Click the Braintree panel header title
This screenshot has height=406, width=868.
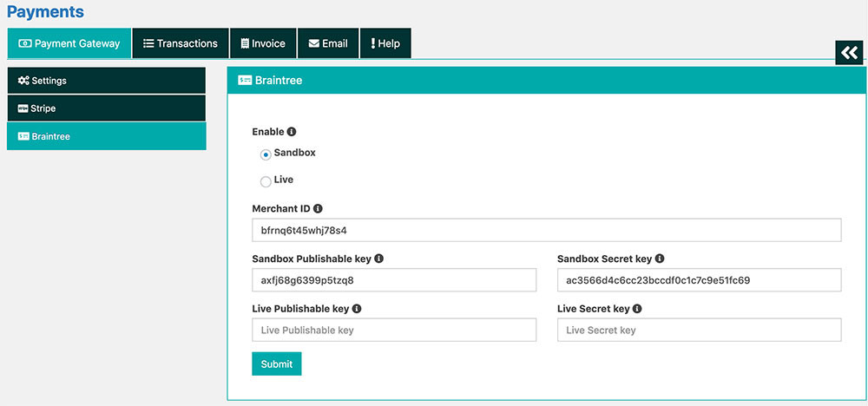click(x=279, y=80)
